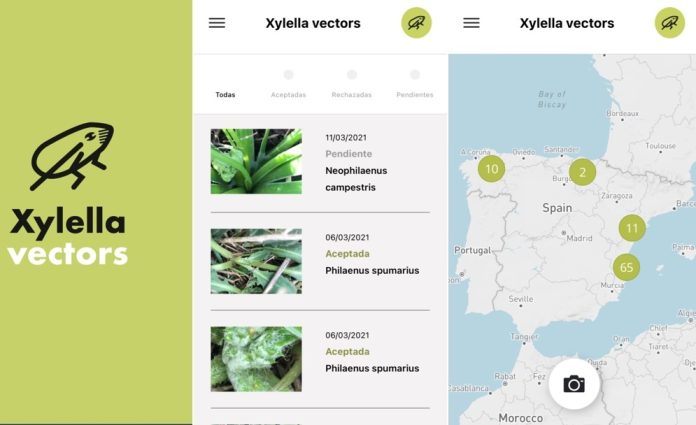This screenshot has width=696, height=425.
Task: Open hamburger menu on the map screen
Action: tap(472, 23)
